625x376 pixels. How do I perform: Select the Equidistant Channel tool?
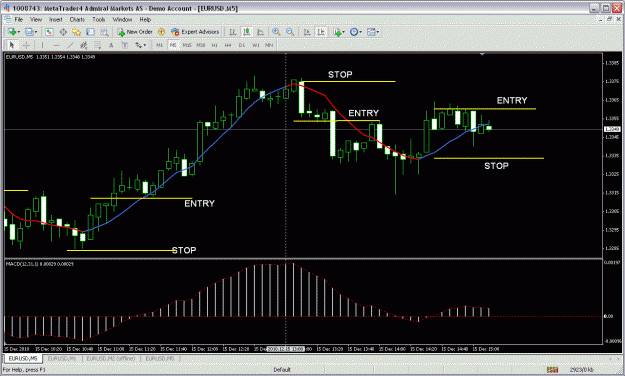84,45
